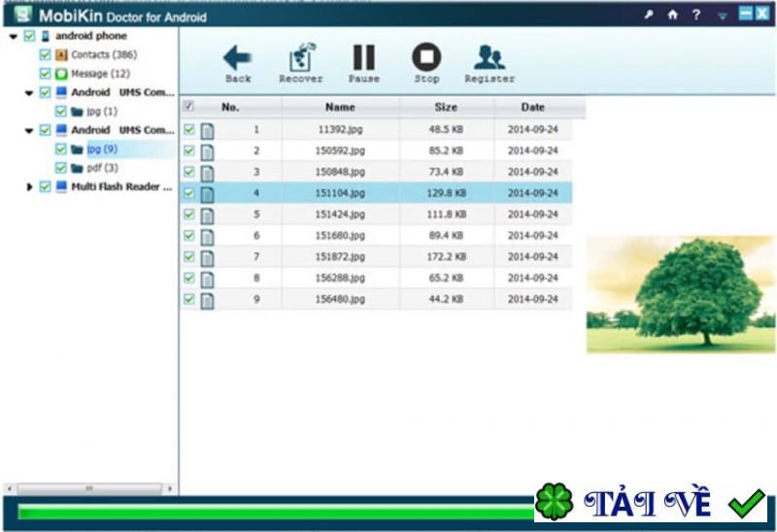Uncheck the checkbox for 11392.jpg

[x=188, y=129]
